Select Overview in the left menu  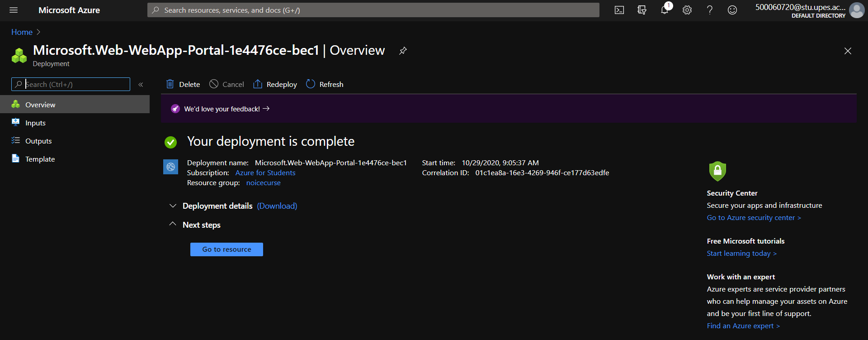pos(75,104)
